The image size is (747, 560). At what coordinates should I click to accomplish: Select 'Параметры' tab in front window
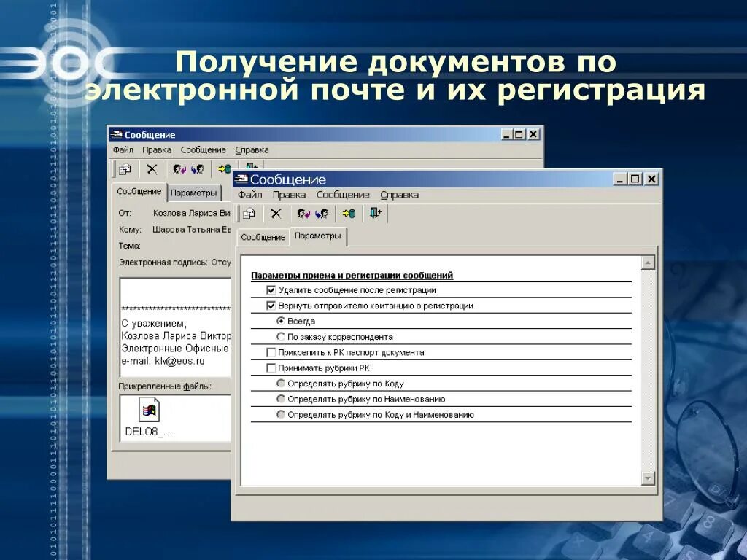[318, 236]
